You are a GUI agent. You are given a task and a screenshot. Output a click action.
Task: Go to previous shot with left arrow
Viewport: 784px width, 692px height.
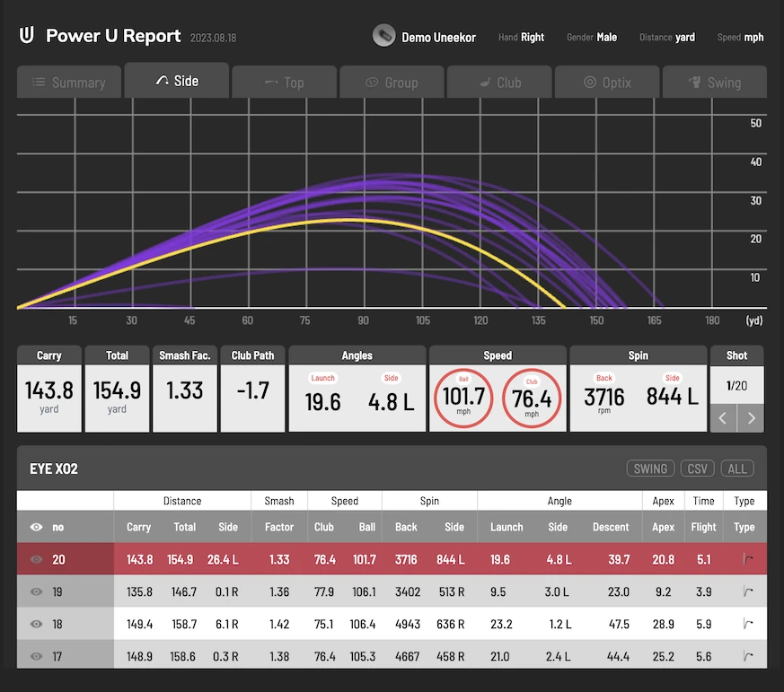coord(724,418)
